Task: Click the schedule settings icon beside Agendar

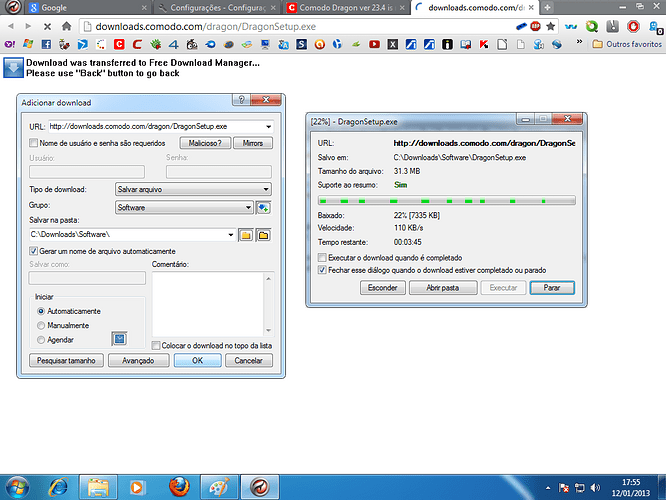Action: tap(119, 339)
